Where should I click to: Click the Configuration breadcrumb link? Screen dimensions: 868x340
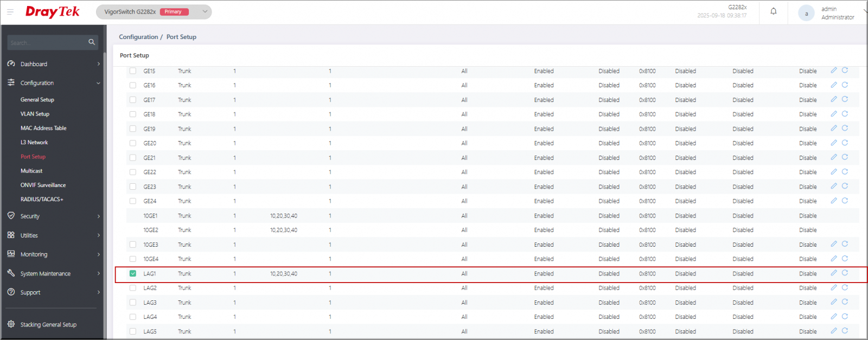point(138,37)
